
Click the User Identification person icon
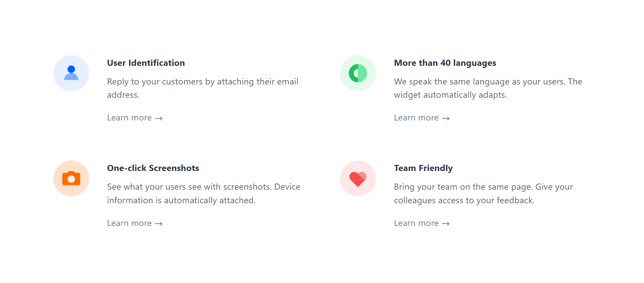[71, 73]
